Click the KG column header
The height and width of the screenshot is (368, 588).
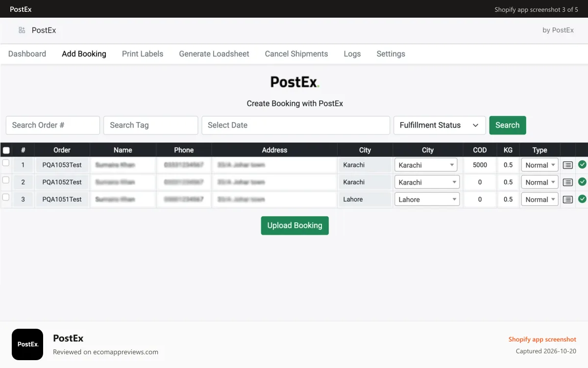click(x=508, y=150)
